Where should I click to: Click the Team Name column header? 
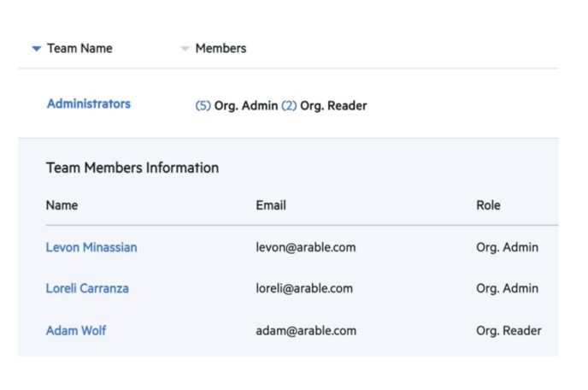click(x=79, y=49)
